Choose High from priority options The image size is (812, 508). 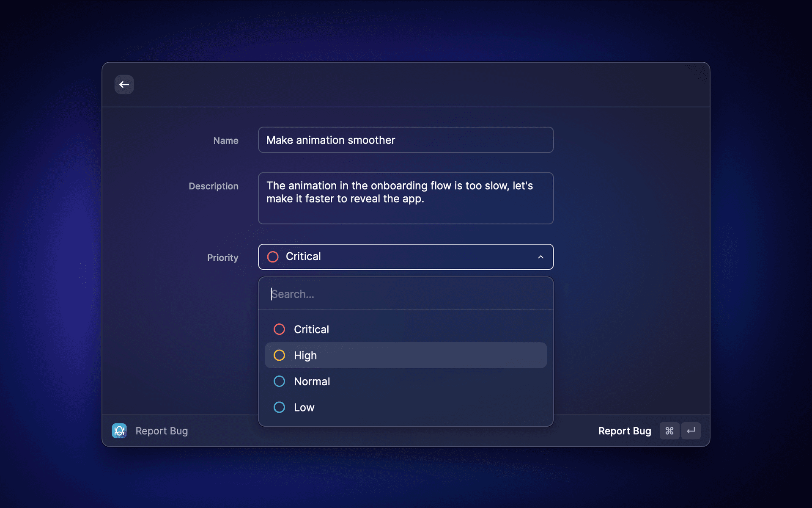point(305,355)
